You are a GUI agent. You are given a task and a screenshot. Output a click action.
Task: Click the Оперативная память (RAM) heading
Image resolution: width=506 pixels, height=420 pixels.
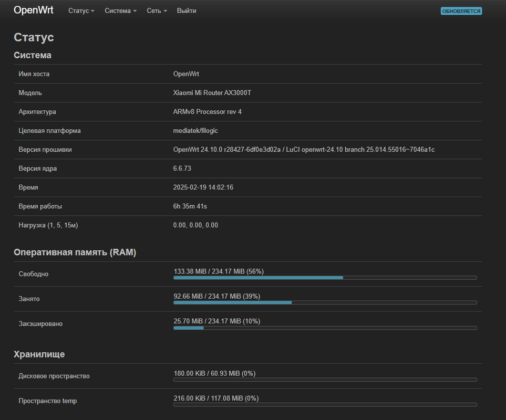[x=75, y=252]
